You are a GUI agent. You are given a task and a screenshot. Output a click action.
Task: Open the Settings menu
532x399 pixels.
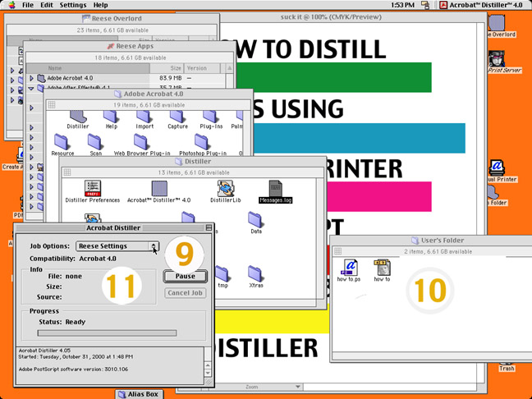point(73,5)
